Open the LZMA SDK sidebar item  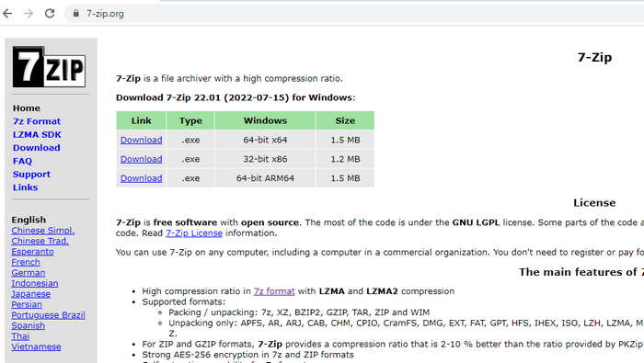point(37,134)
